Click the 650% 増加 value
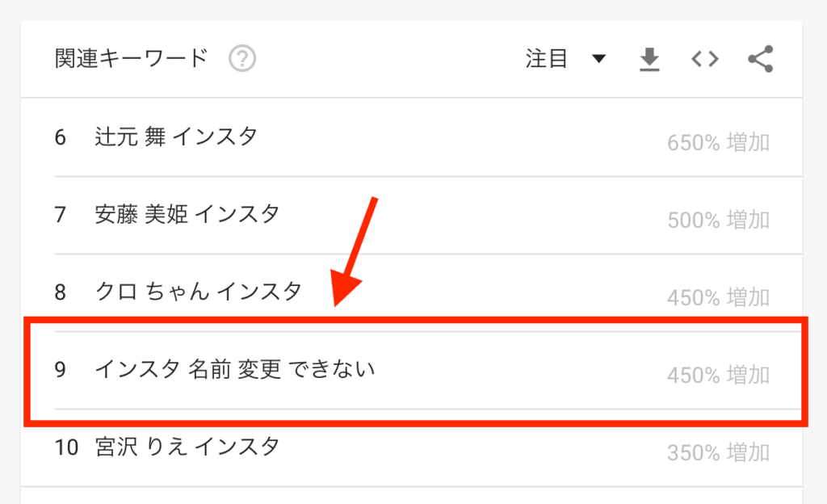This screenshot has width=827, height=504. pos(718,142)
